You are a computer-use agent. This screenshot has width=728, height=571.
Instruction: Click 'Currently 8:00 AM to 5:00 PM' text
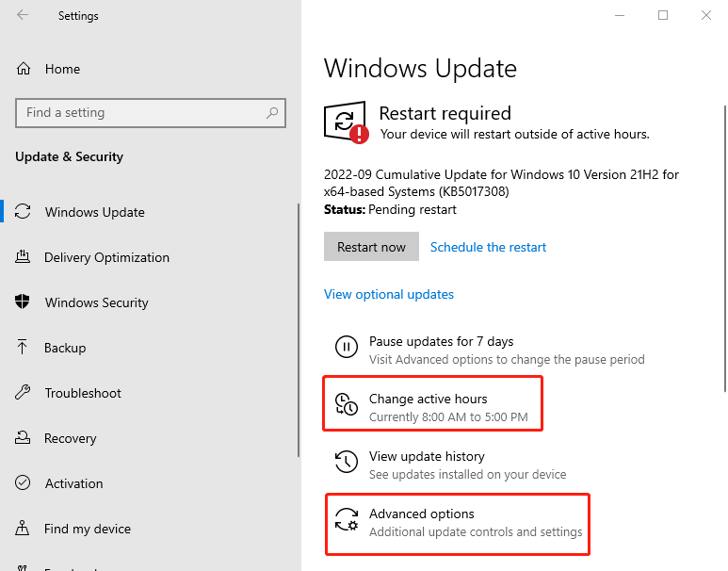pyautogui.click(x=448, y=416)
